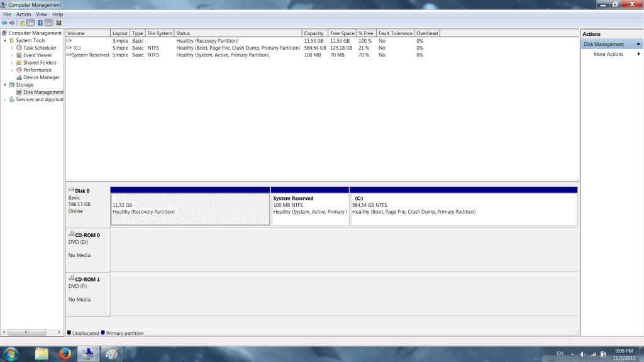The width and height of the screenshot is (644, 362).
Task: Click the blue Help toolbar icon
Action: 40,23
